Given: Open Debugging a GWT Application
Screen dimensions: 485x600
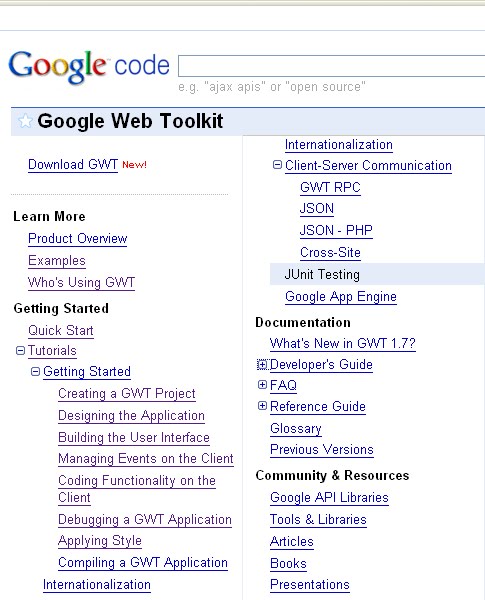Looking at the screenshot, I should pyautogui.click(x=145, y=520).
